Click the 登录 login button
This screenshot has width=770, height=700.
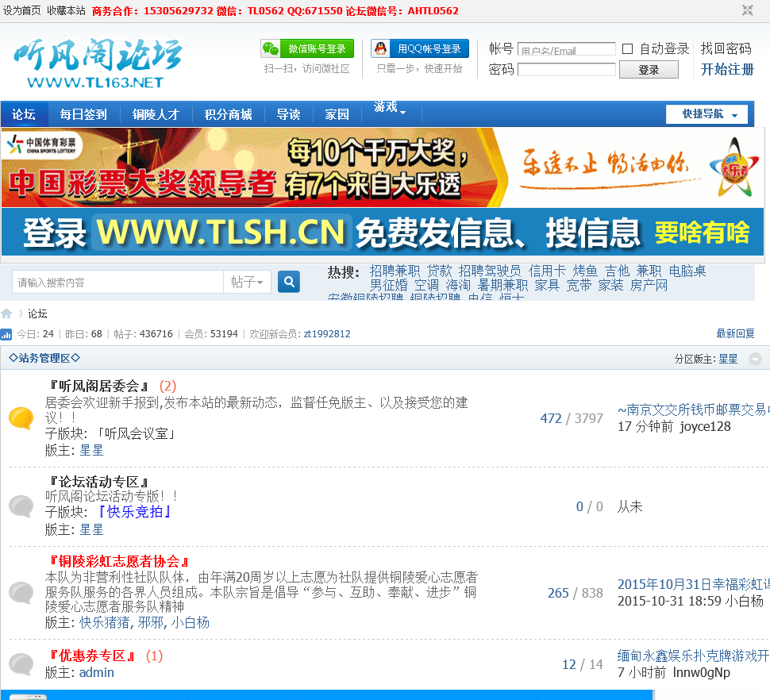pyautogui.click(x=649, y=70)
